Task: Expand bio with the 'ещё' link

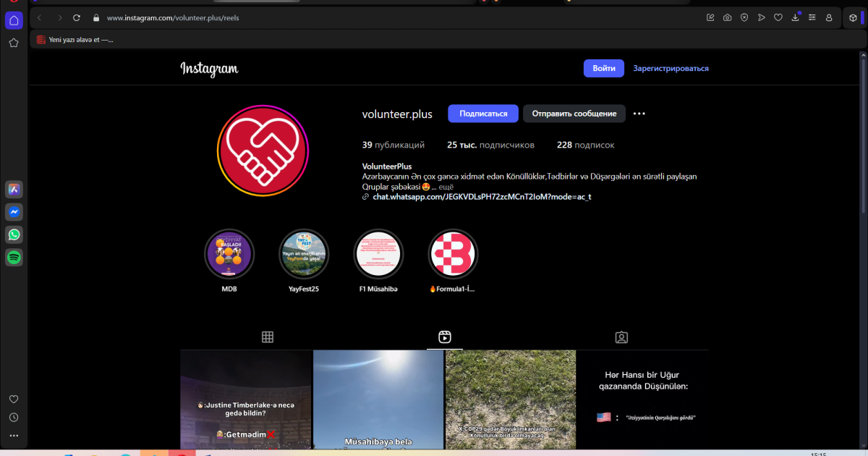Action: coord(446,187)
